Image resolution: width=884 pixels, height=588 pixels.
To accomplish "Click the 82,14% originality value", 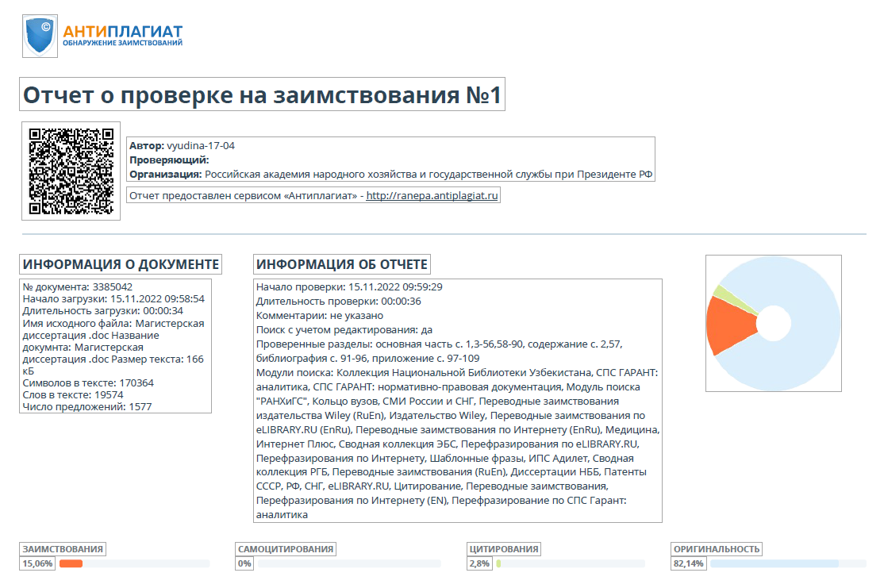I will point(688,563).
